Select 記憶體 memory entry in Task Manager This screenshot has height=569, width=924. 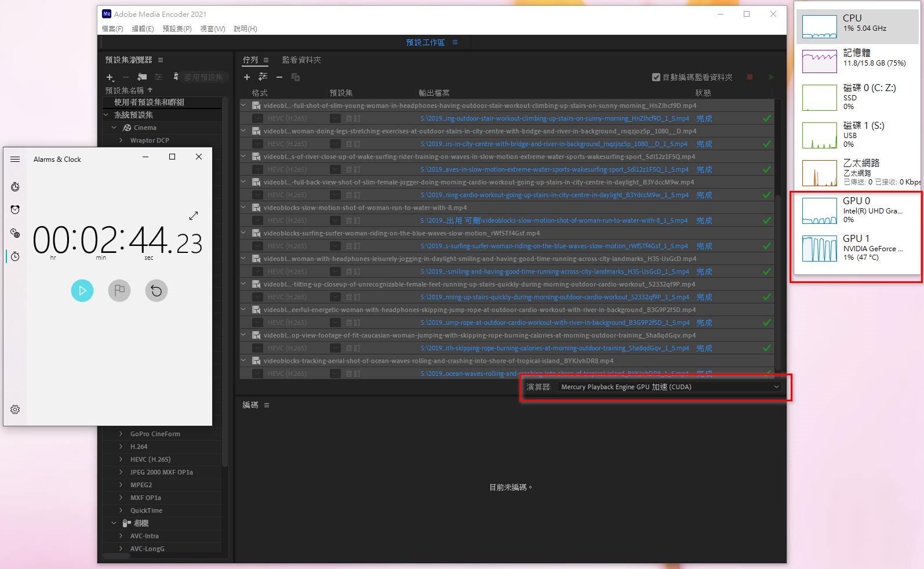tap(857, 60)
